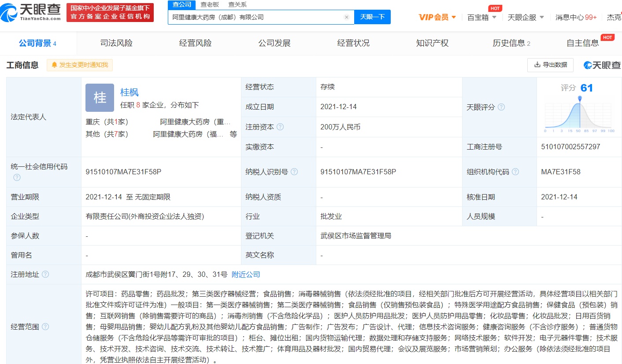Open the 历史信息 tab

pyautogui.click(x=511, y=43)
